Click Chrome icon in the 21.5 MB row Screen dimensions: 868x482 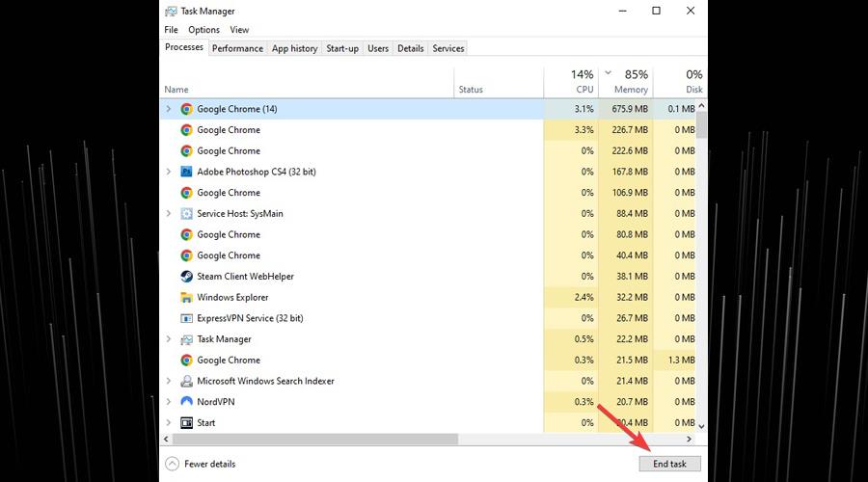[186, 360]
